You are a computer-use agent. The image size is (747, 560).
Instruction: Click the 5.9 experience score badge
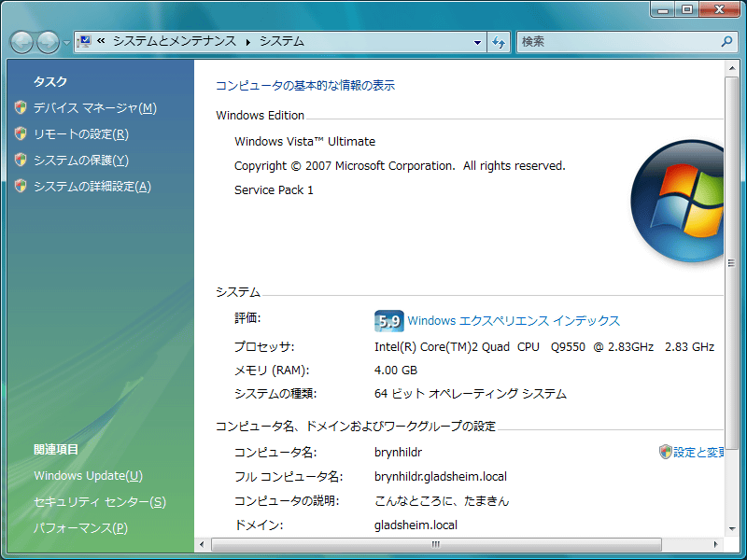click(x=388, y=321)
